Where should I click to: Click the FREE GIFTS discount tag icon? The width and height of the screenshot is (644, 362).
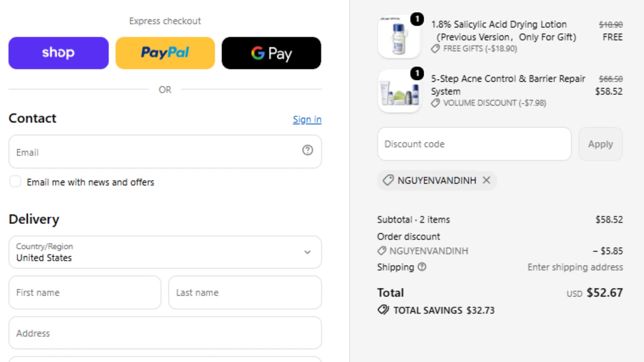tap(436, 49)
